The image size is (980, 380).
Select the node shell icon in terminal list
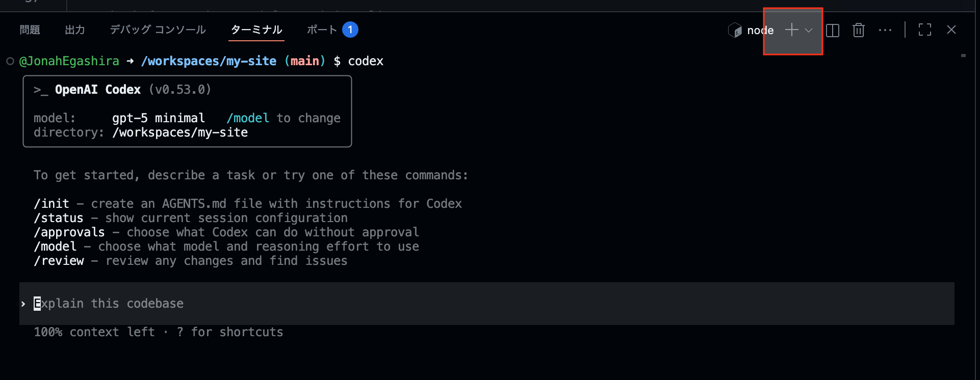click(x=735, y=30)
